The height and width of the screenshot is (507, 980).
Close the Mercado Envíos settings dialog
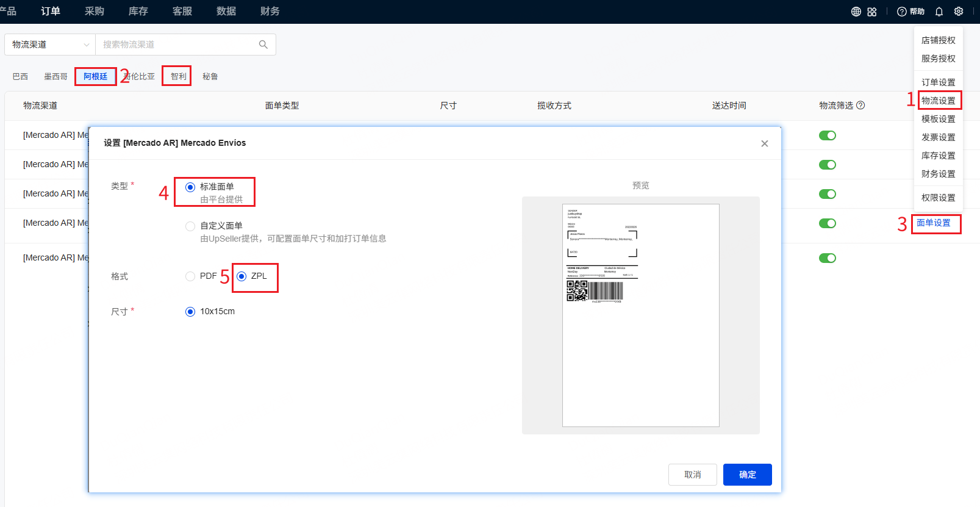tap(764, 143)
